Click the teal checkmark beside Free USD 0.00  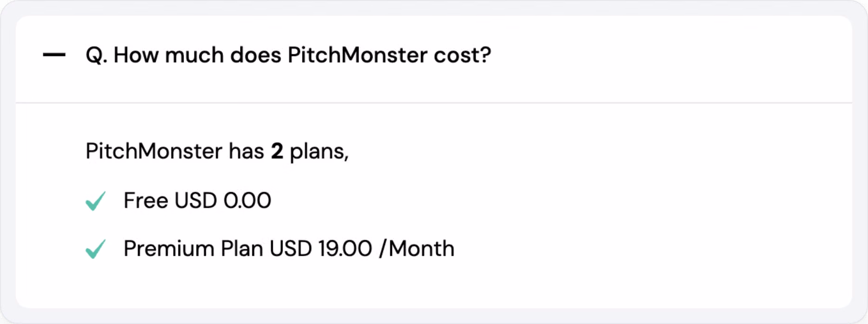(x=95, y=201)
